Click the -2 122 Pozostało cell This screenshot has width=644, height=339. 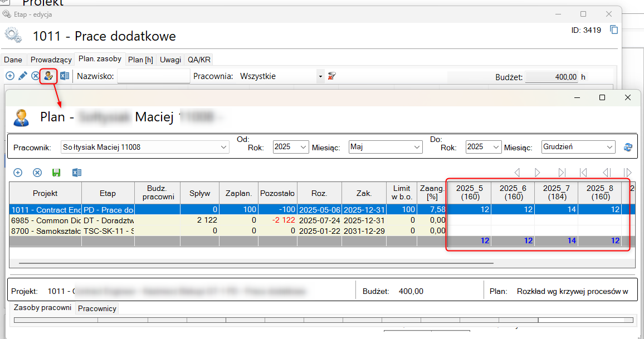[277, 220]
